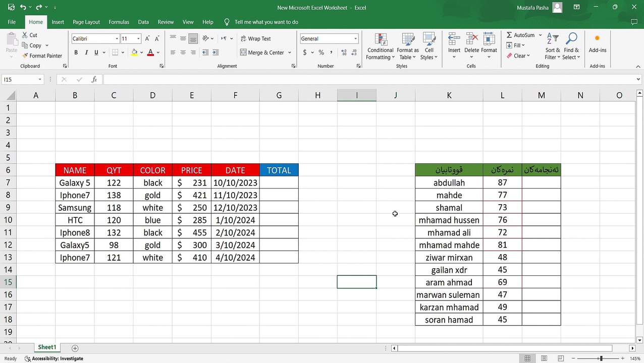
Task: Align text to the right
Action: coord(193,52)
